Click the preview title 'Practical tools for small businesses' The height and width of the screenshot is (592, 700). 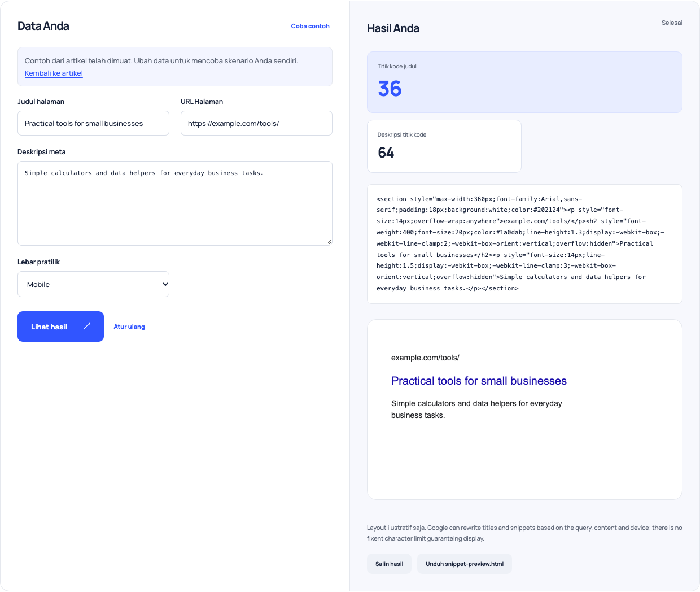coord(479,381)
